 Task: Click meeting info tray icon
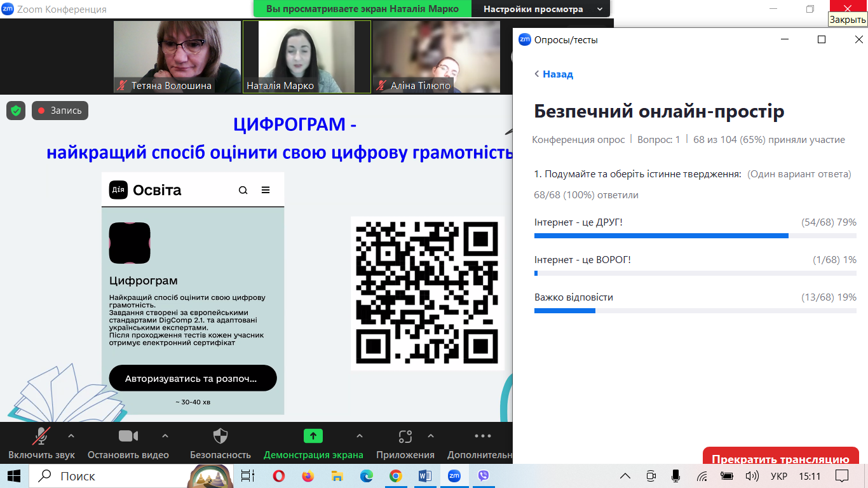click(x=651, y=476)
